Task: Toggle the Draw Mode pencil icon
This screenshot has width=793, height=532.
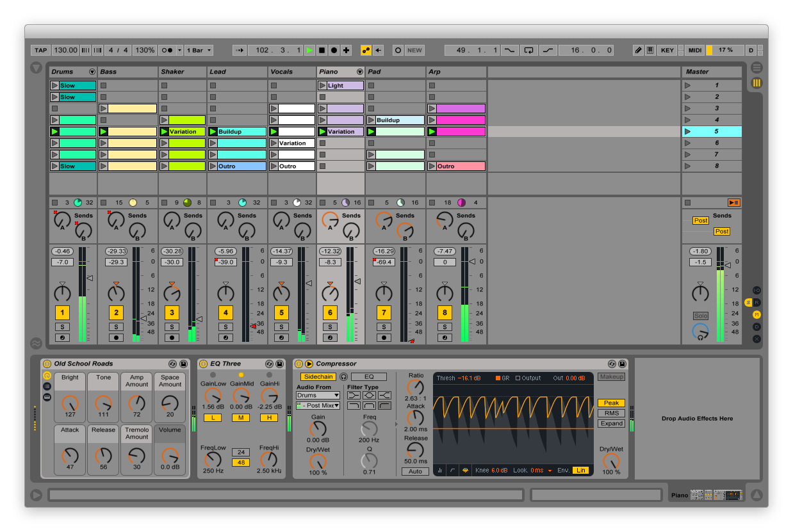Action: [638, 50]
